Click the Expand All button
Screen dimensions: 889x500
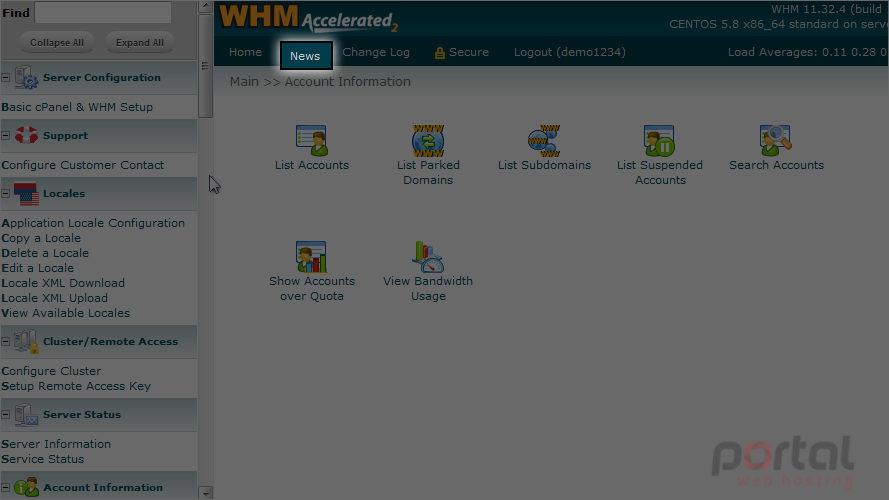click(139, 43)
